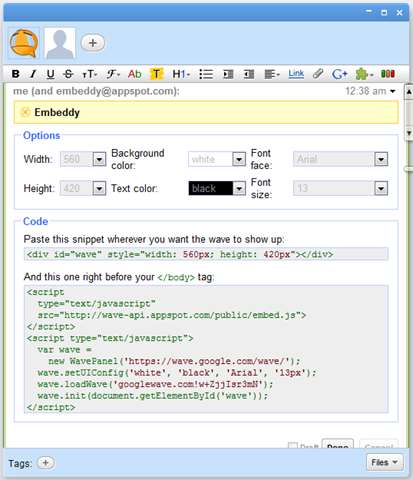Toggle bold formatting
This screenshot has width=413, height=480.
pyautogui.click(x=15, y=74)
